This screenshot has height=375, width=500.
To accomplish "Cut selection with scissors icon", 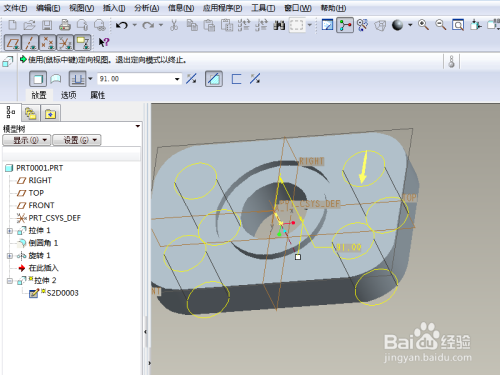I will pyautogui.click(x=174, y=25).
